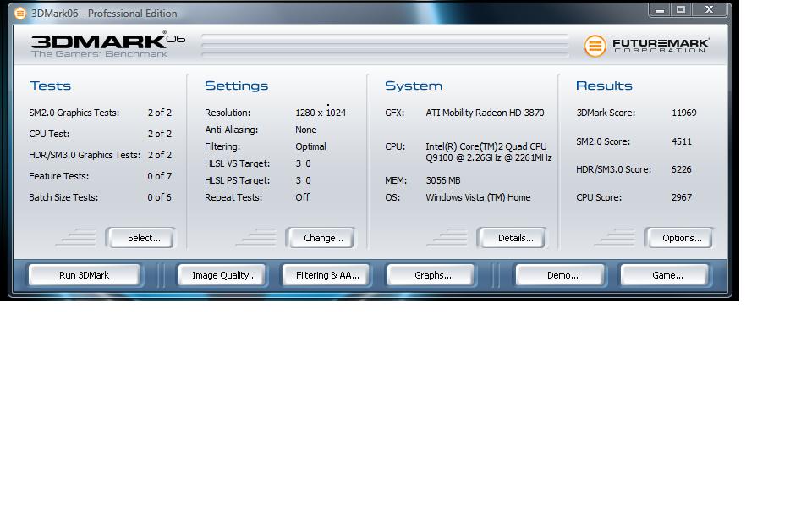The height and width of the screenshot is (508, 812).
Task: Open the Image Quality... tool
Action: (222, 275)
